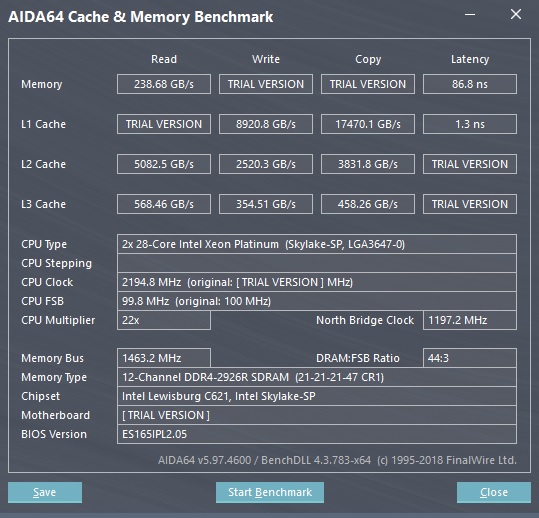Click the L3 Cache Write 354.51 GB/s box
The image size is (539, 518).
point(266,204)
